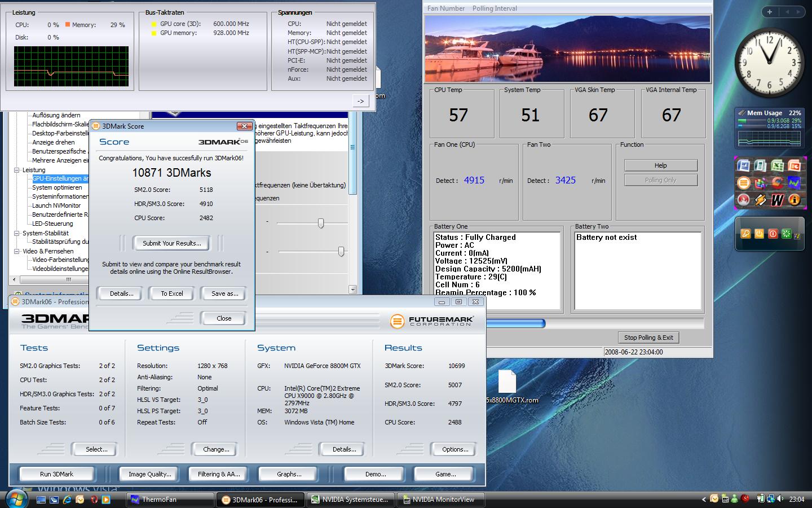Screen dimensions: 812x508
Task: Click Details button in 3DMark Score dialog
Action: (x=122, y=294)
